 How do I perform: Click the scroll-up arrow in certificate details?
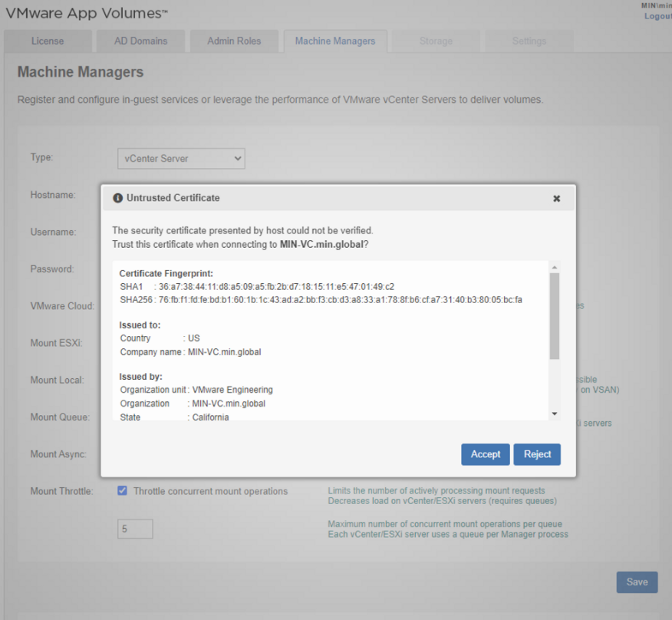[x=555, y=267]
